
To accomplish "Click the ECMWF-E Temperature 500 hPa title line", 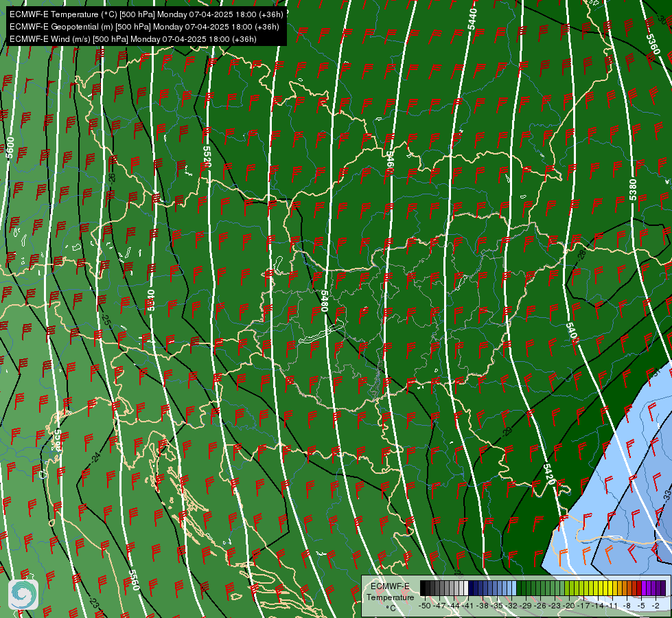I will 146,14.
